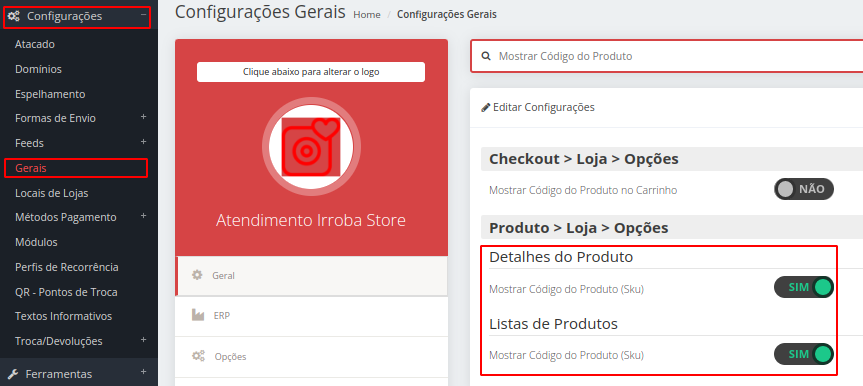Click the Configurações gears icon in sidebar

(x=14, y=17)
